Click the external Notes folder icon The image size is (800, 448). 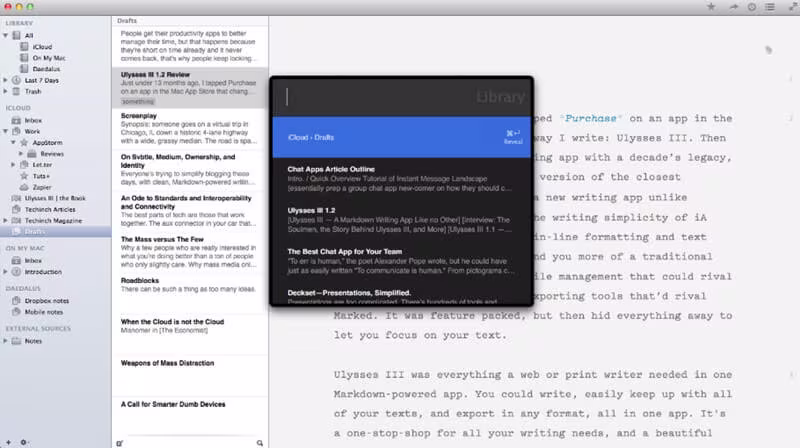(16, 341)
